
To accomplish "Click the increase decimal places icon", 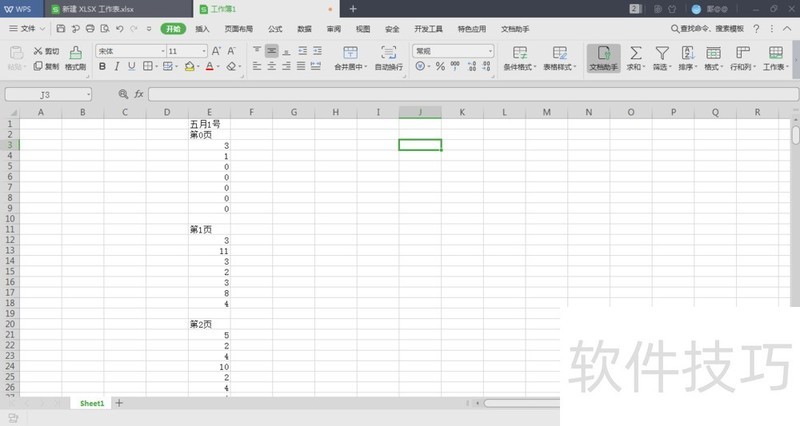I will 471,66.
